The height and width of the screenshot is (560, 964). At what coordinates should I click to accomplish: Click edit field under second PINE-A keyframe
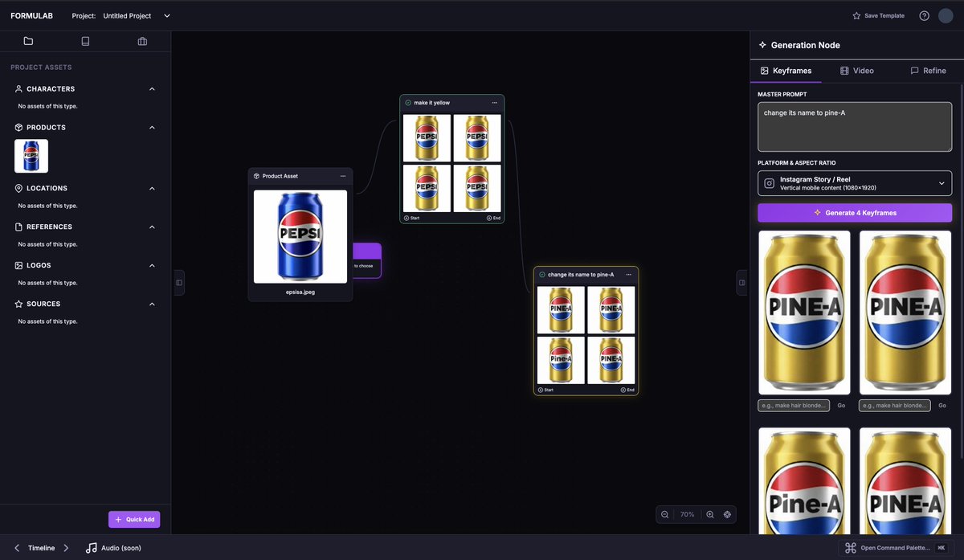pos(895,406)
